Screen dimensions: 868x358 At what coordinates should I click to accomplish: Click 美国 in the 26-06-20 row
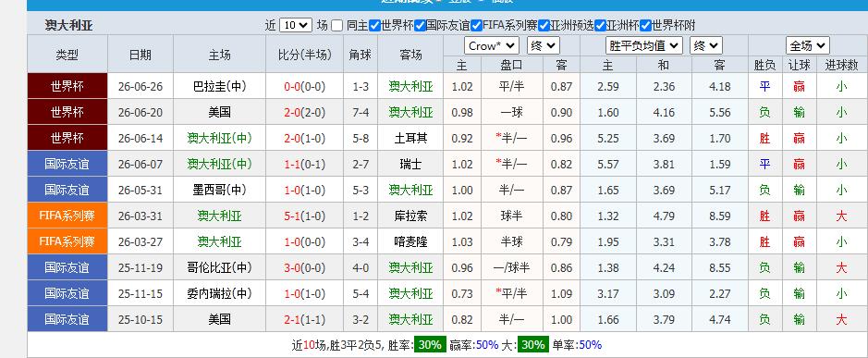pyautogui.click(x=220, y=113)
